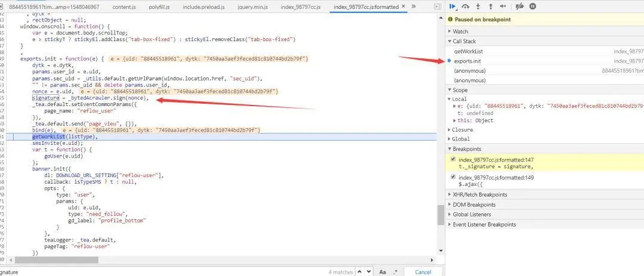644x276 pixels.
Task: Click vertical scrollbar thumb of code pane
Action: tap(441, 215)
